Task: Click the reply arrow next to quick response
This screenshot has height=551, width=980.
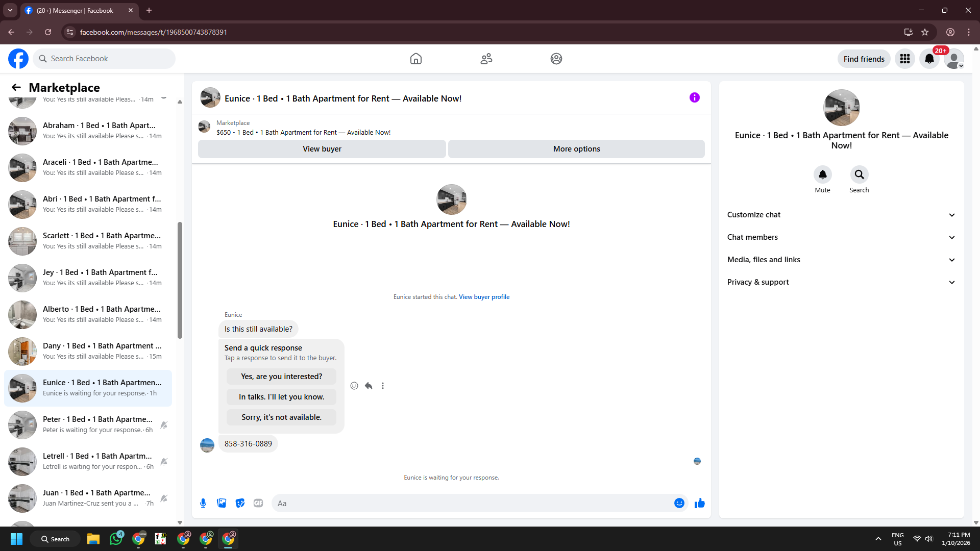Action: click(x=369, y=386)
